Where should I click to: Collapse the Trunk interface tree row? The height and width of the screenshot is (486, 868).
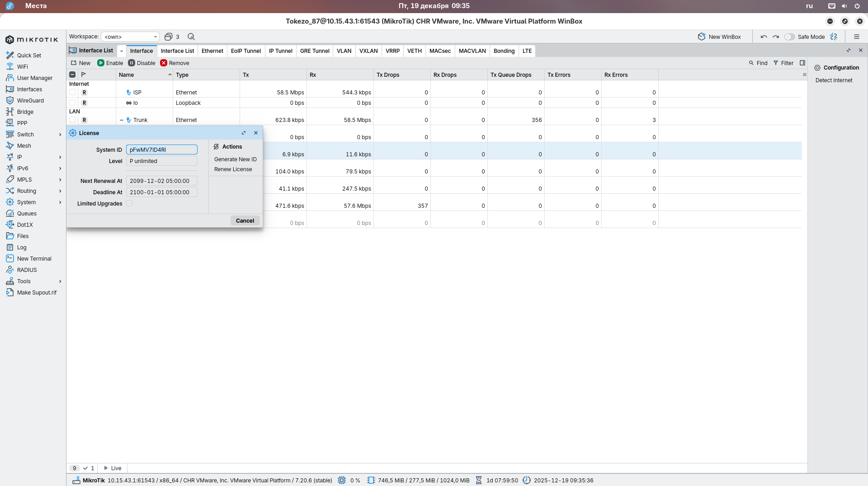pos(121,120)
